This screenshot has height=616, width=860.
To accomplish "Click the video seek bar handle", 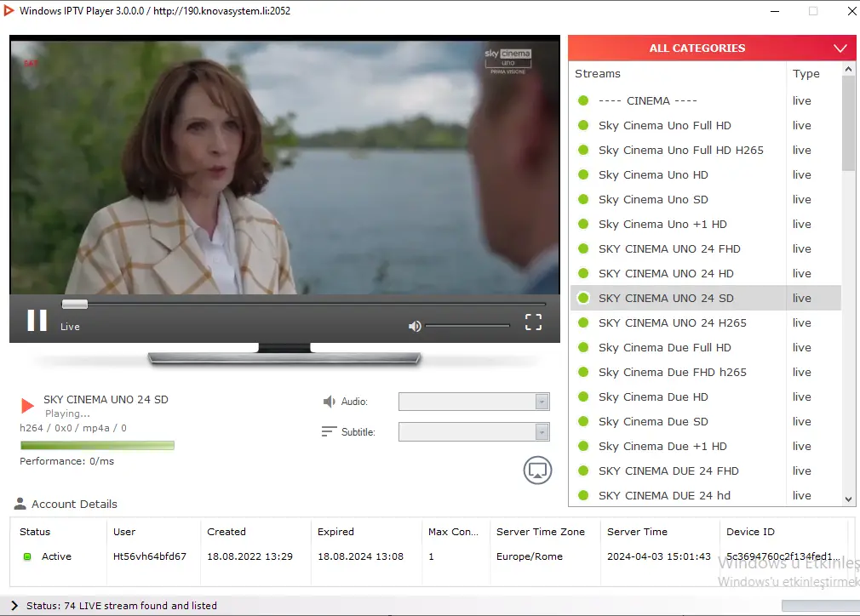I will point(75,304).
